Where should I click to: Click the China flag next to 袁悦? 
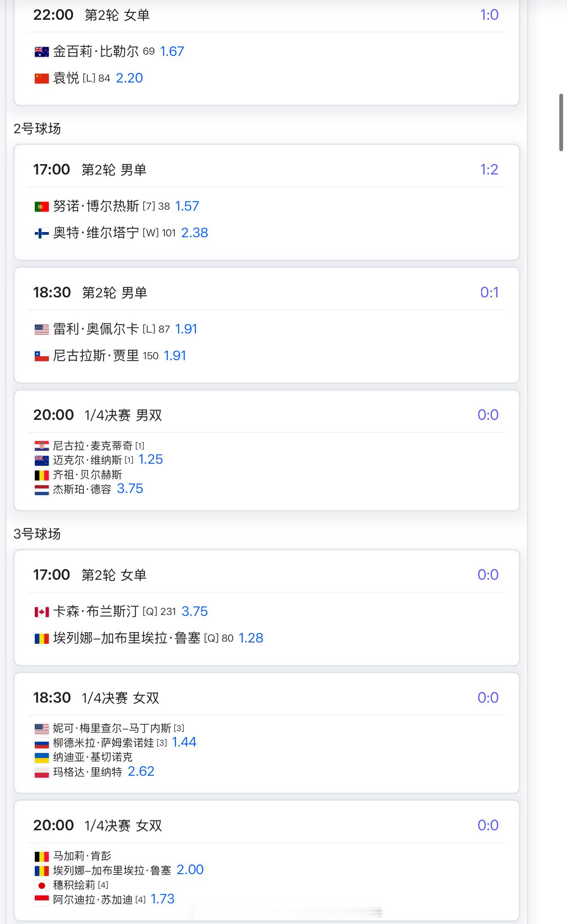coord(42,79)
